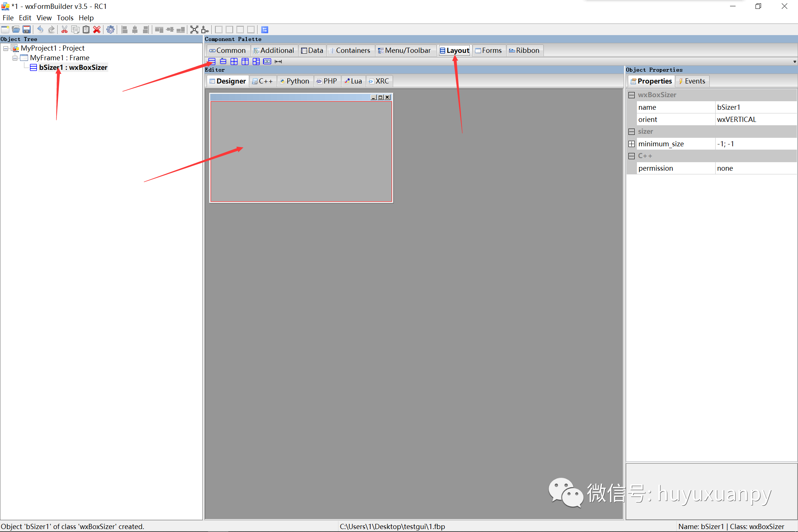Add a spacer from the Layout palette
This screenshot has height=532, width=798.
coord(278,61)
